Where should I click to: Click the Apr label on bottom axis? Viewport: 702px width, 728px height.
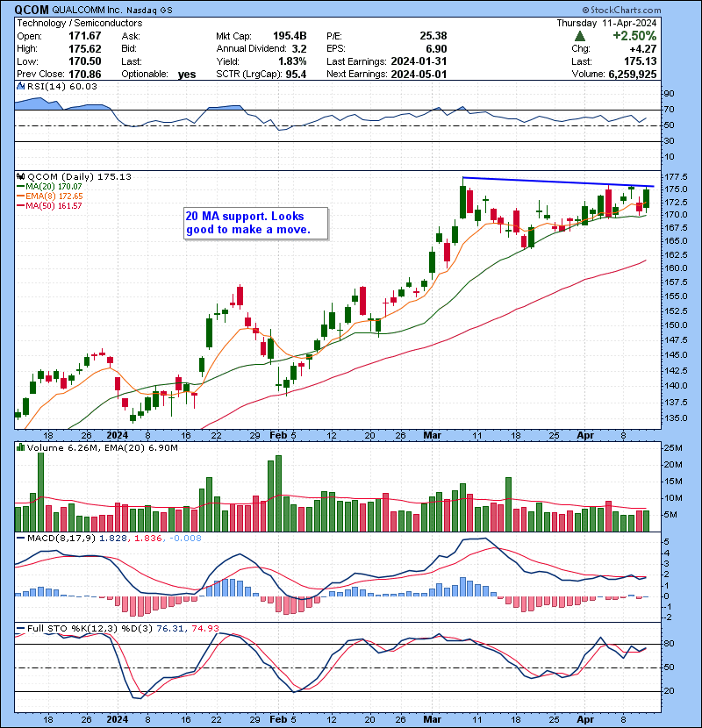point(585,719)
